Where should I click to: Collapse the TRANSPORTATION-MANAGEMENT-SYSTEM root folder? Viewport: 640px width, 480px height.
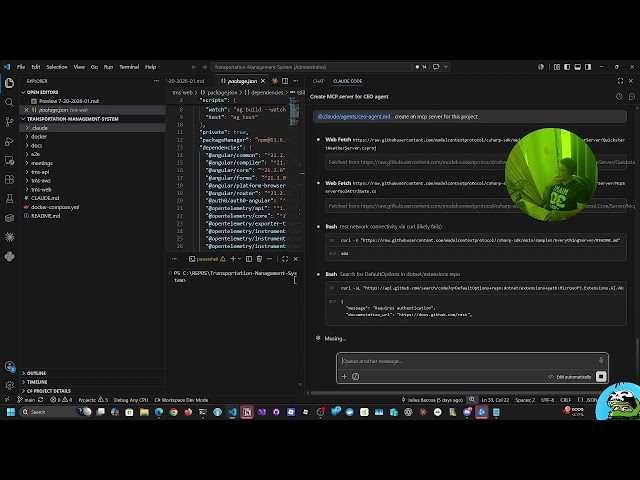[72, 119]
